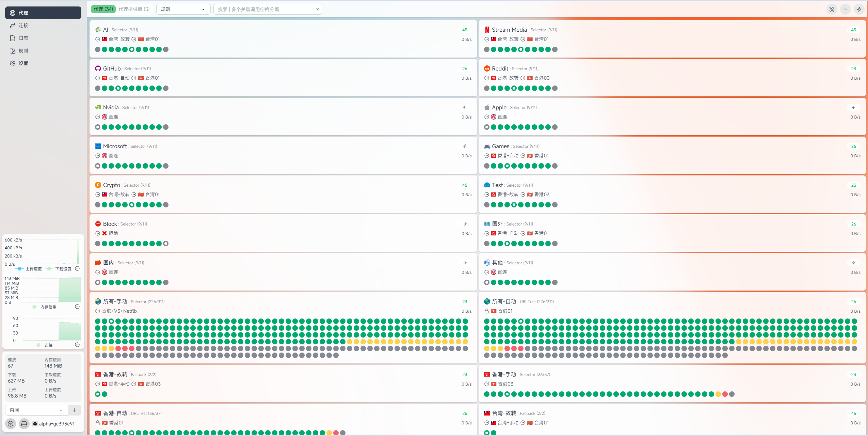Click the server drive icon near version
868x436 pixels.
click(x=24, y=424)
